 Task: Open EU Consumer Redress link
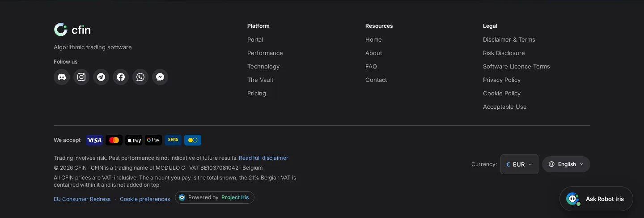[x=82, y=199]
